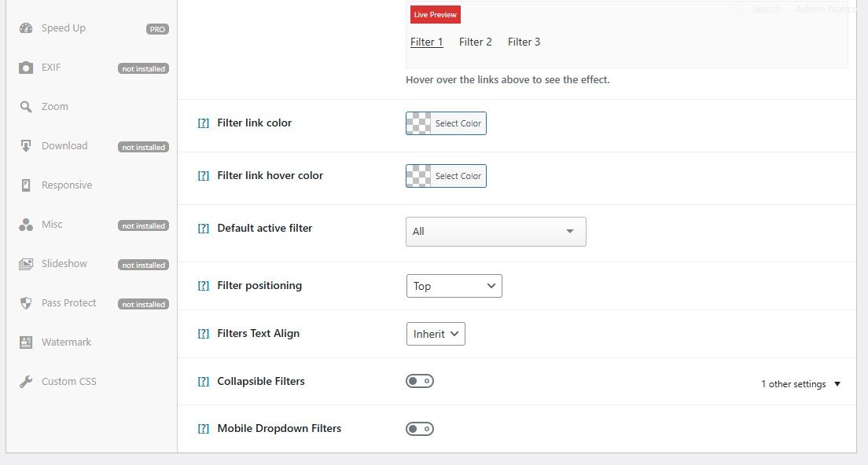This screenshot has height=465, width=868.
Task: Click the Slideshow images icon
Action: click(26, 264)
